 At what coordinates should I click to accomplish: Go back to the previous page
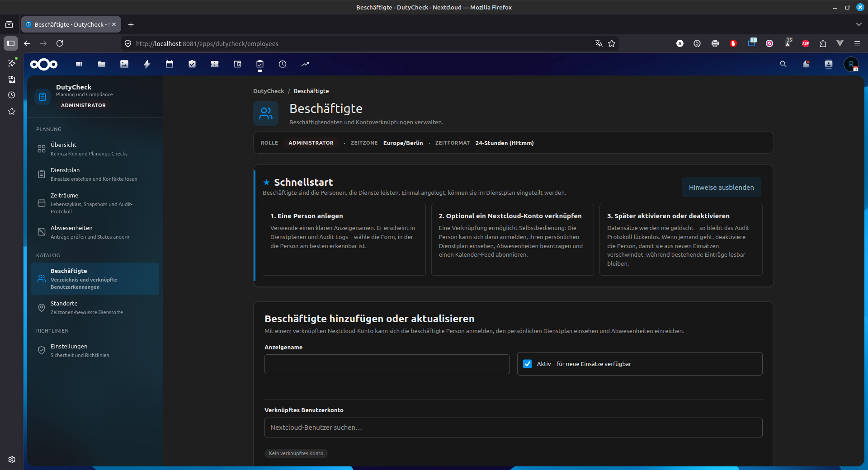tap(27, 43)
